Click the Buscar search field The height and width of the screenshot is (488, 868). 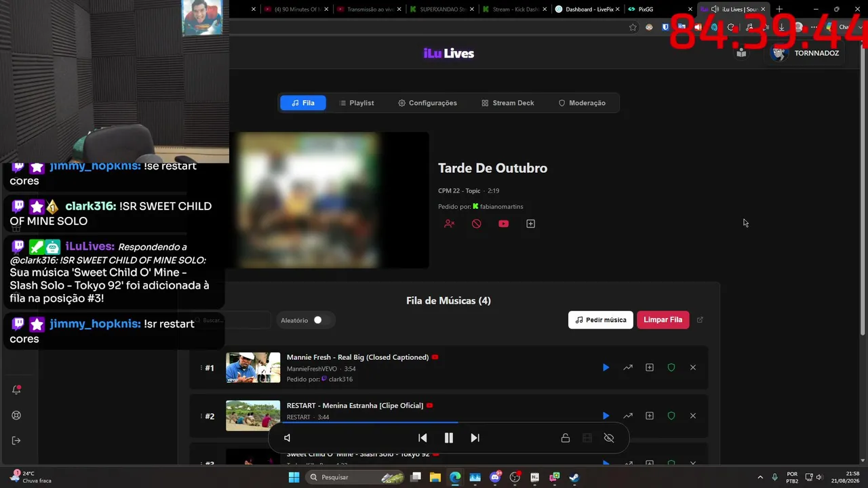pos(231,320)
